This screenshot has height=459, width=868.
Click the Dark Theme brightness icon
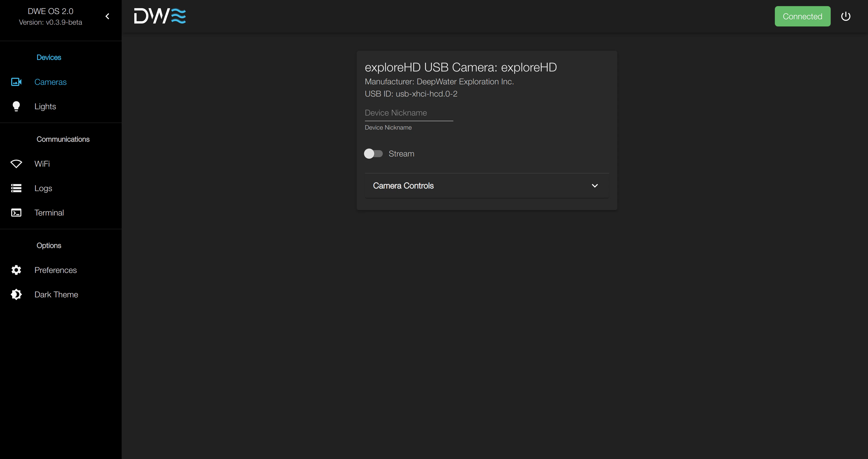[16, 295]
